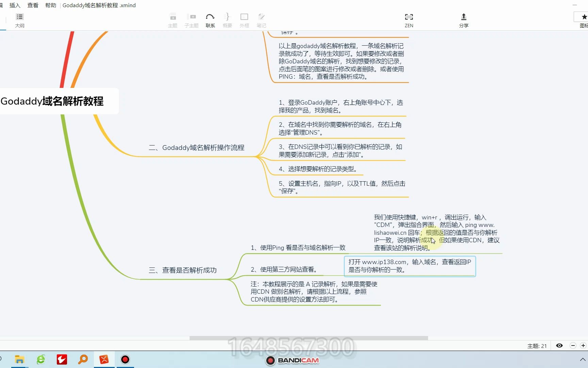Enter ZEN mode
The height and width of the screenshot is (368, 588).
click(x=409, y=20)
